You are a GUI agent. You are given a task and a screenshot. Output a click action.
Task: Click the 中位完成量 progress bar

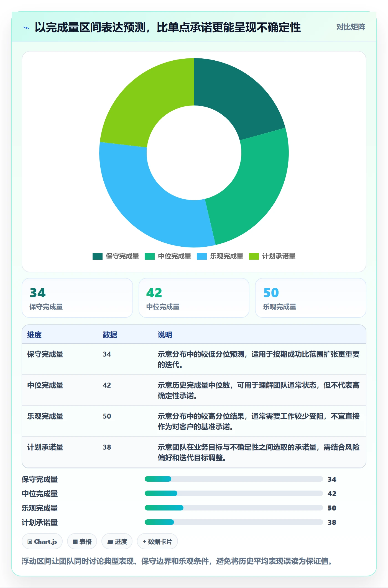pyautogui.click(x=234, y=493)
